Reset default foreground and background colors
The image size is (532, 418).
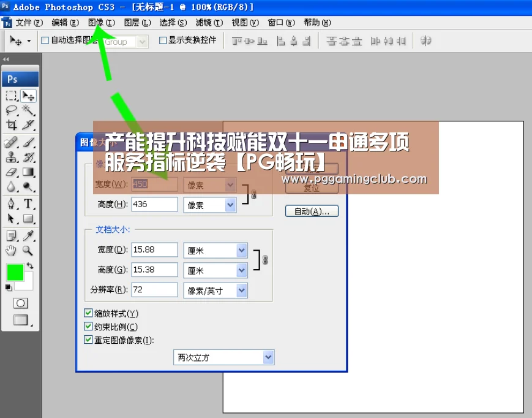point(9,288)
